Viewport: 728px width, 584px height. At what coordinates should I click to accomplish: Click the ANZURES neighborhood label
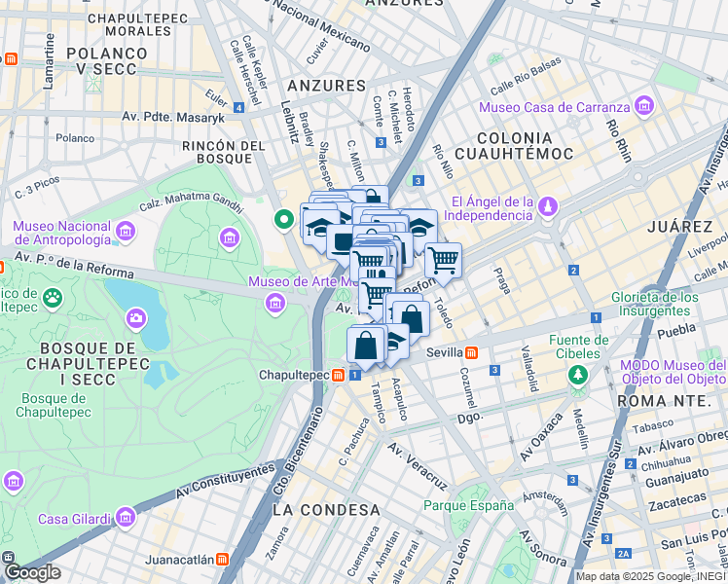pos(327,86)
